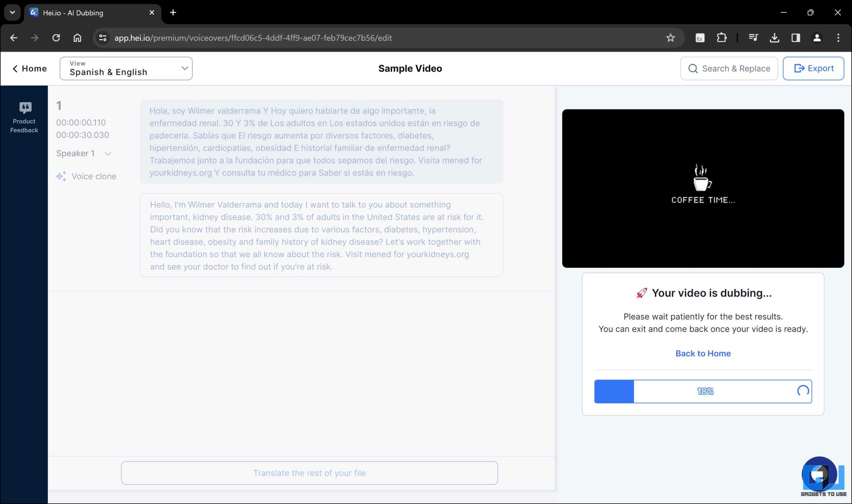This screenshot has width=852, height=504.
Task: Open the browser extensions puzzle icon
Action: pyautogui.click(x=721, y=38)
